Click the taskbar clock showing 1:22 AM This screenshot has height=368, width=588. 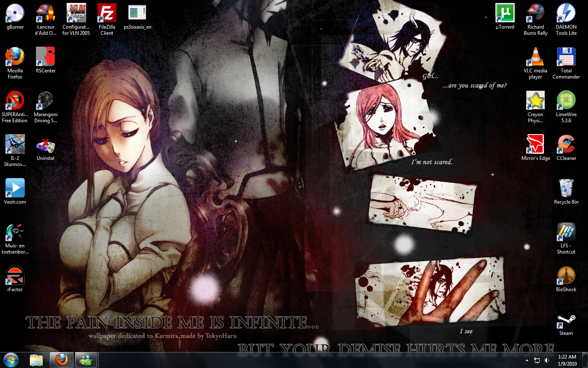tap(567, 360)
